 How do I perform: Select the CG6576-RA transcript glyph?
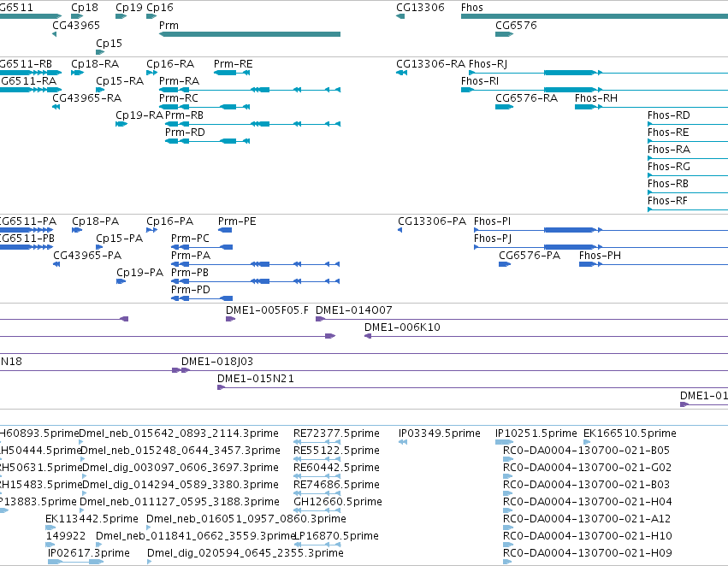504,107
